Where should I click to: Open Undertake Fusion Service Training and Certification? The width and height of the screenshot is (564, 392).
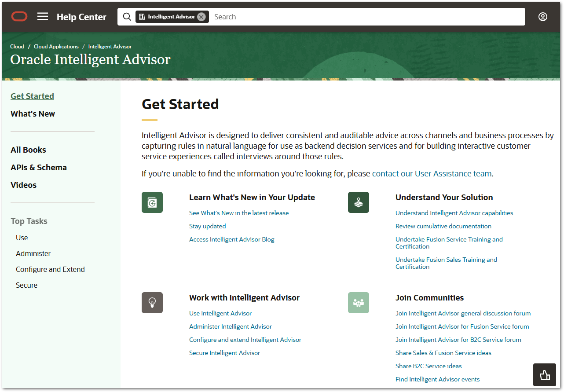(449, 243)
